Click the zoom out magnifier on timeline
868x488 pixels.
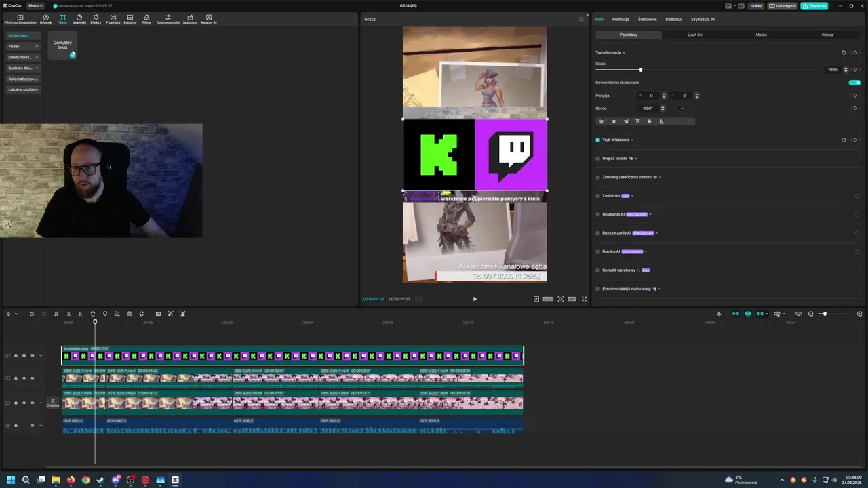pyautogui.click(x=810, y=314)
